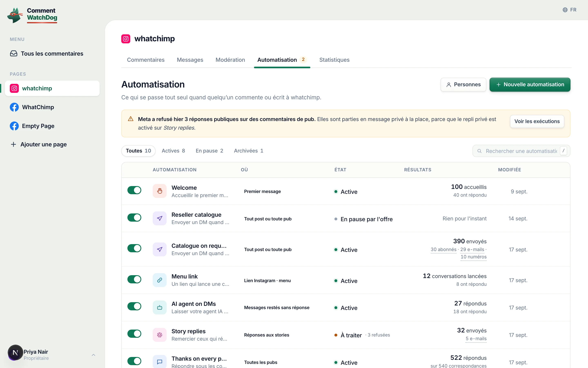Click the warning triangle icon in the Meta alert

tap(131, 119)
